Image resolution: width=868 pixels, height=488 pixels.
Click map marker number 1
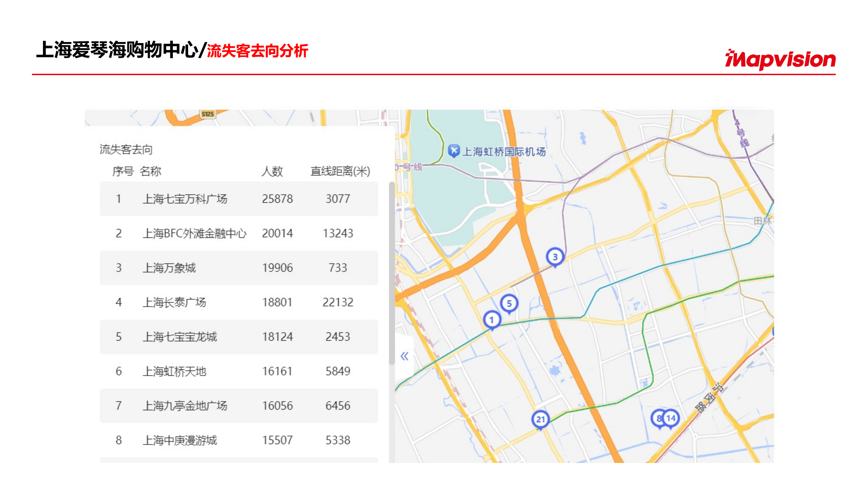492,319
